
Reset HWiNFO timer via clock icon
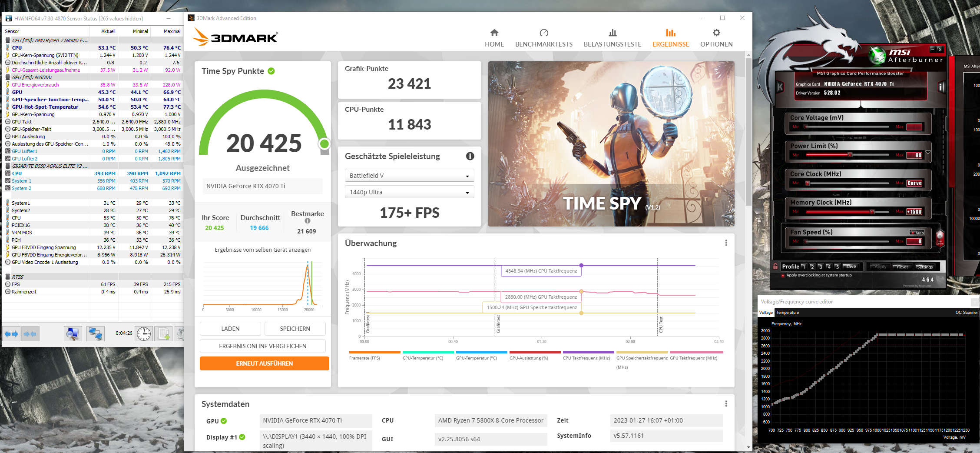click(144, 334)
